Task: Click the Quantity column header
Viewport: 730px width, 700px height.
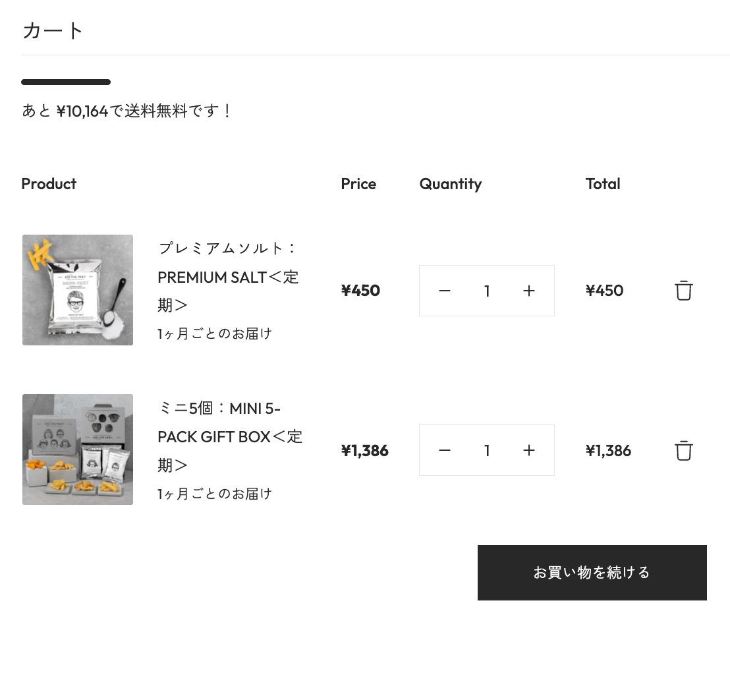Action: coord(451,185)
